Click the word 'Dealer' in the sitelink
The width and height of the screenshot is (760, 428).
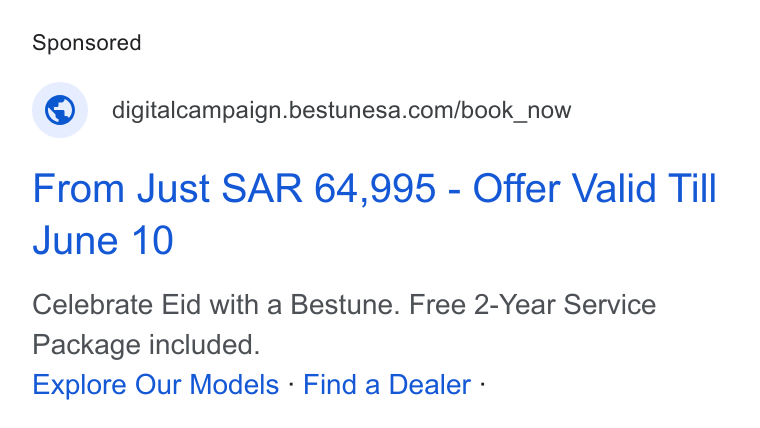[430, 385]
